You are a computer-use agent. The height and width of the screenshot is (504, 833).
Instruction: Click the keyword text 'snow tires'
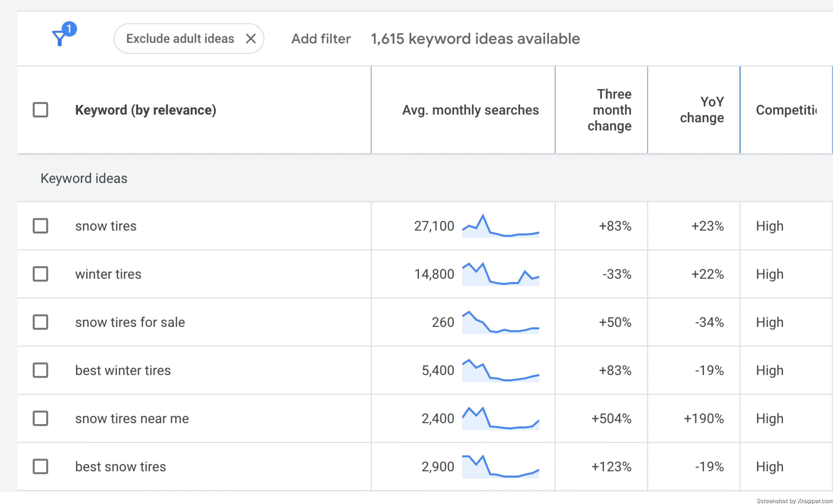(106, 226)
